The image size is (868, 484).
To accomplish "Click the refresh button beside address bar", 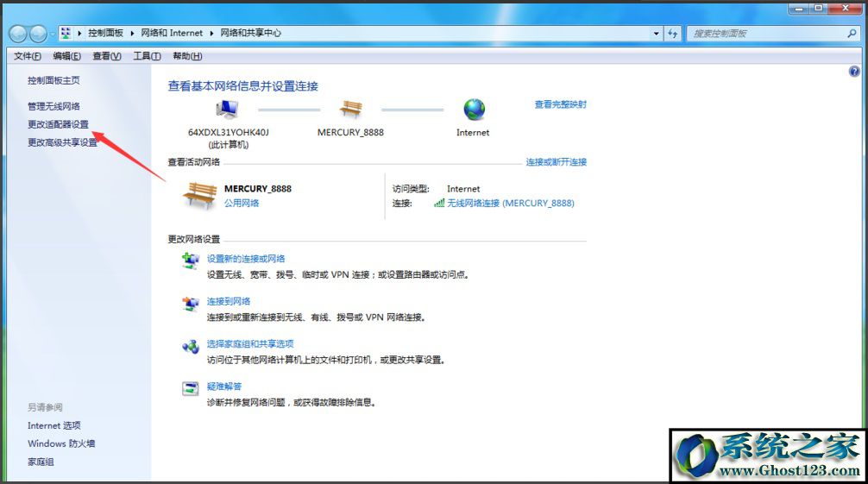I will [673, 34].
